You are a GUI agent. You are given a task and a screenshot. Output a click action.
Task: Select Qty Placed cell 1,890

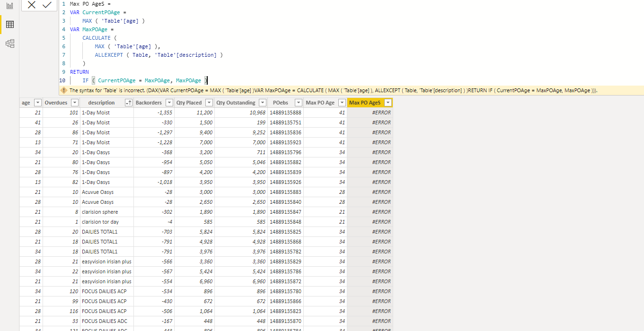click(x=194, y=212)
